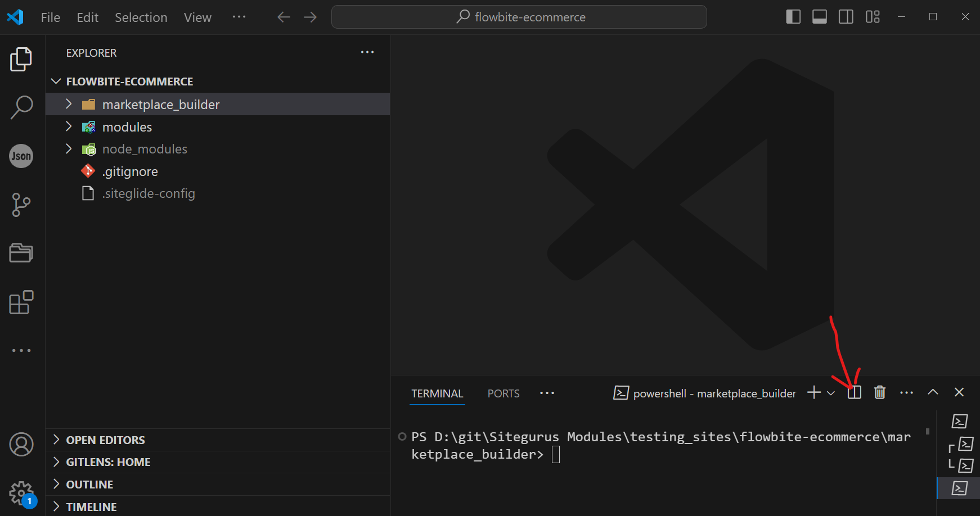980x516 pixels.
Task: Open the Selection menu
Action: [141, 17]
